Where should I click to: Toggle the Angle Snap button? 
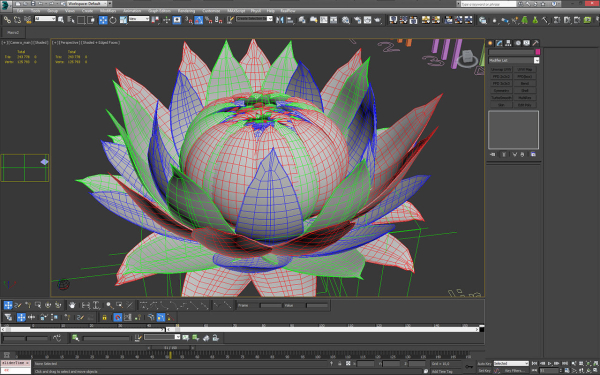tap(199, 20)
